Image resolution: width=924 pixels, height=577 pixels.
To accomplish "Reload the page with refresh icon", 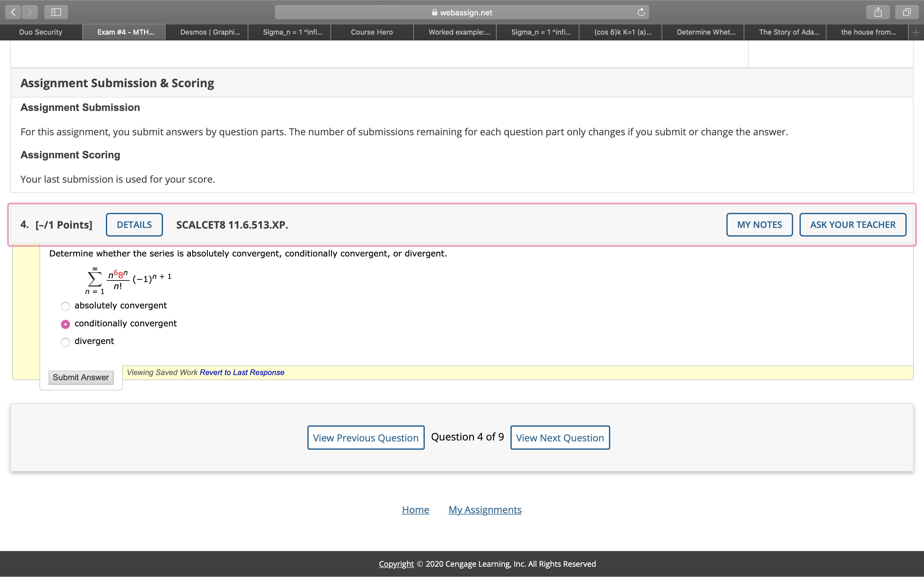I will (641, 12).
